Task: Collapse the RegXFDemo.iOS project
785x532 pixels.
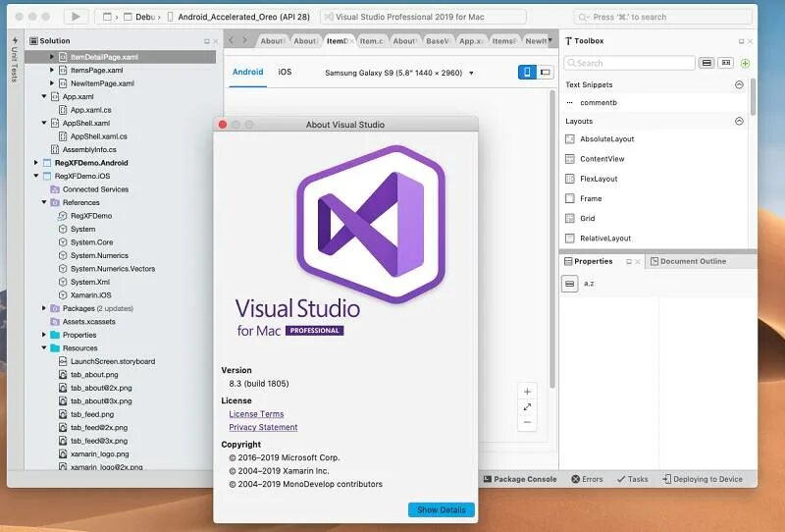Action: pyautogui.click(x=36, y=176)
